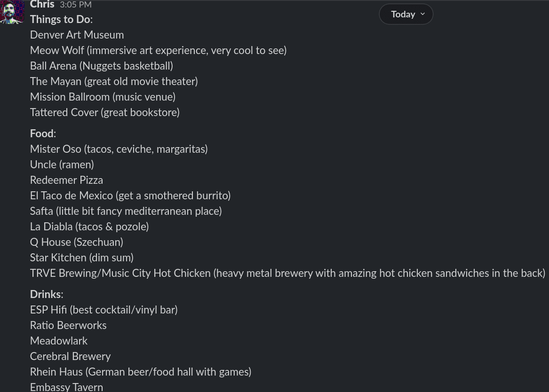The height and width of the screenshot is (392, 549).
Task: Click the TRVE Brewing hot chicken line
Action: (287, 273)
